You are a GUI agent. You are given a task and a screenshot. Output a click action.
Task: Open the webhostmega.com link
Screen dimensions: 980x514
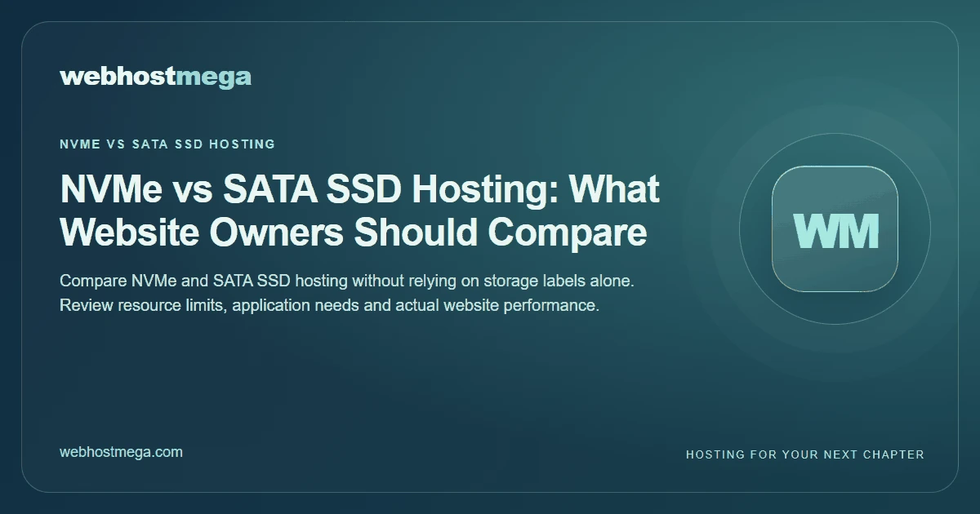(x=121, y=452)
